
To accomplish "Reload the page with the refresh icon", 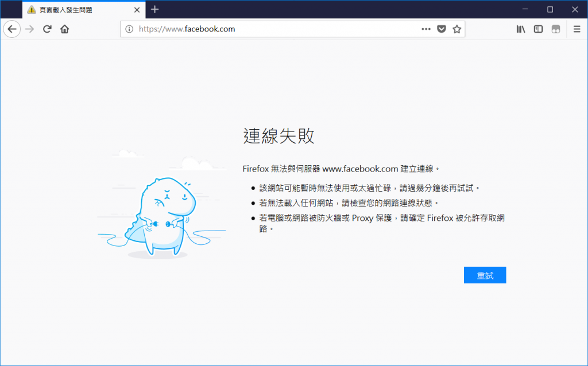I will click(x=47, y=29).
